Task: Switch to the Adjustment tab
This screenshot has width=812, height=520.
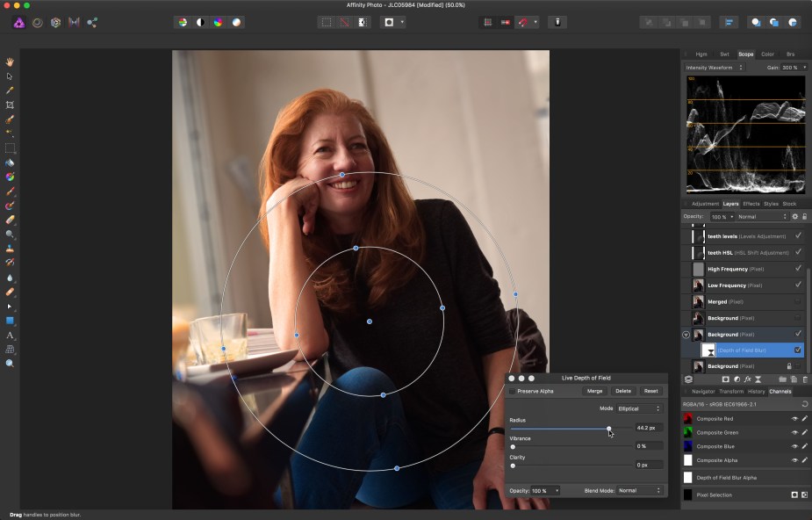Action: click(705, 204)
